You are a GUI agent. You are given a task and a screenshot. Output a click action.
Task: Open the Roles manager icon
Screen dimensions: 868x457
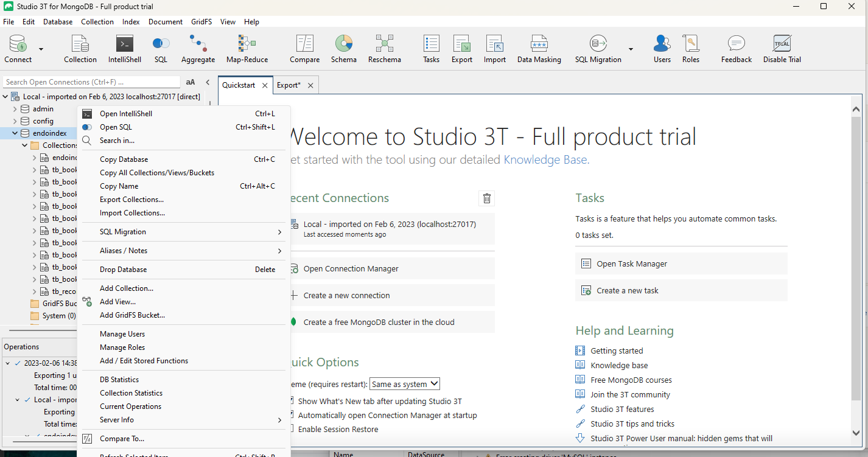tap(691, 48)
